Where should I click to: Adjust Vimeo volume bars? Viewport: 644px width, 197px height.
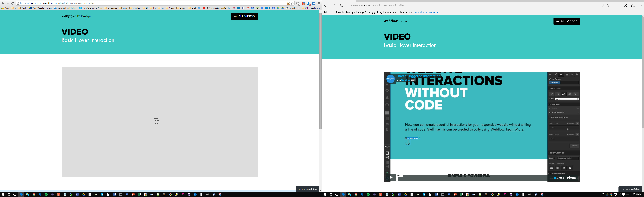(554, 178)
